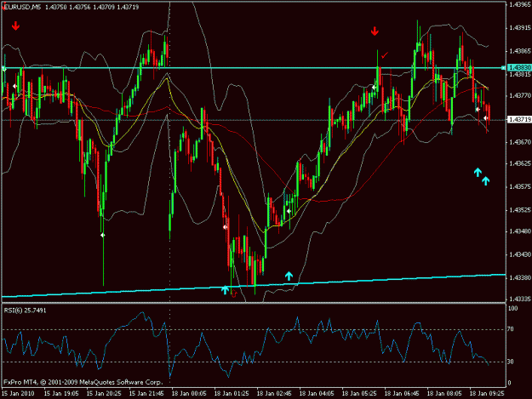
Task: Click the RSI 30 level label
Action: point(511,362)
